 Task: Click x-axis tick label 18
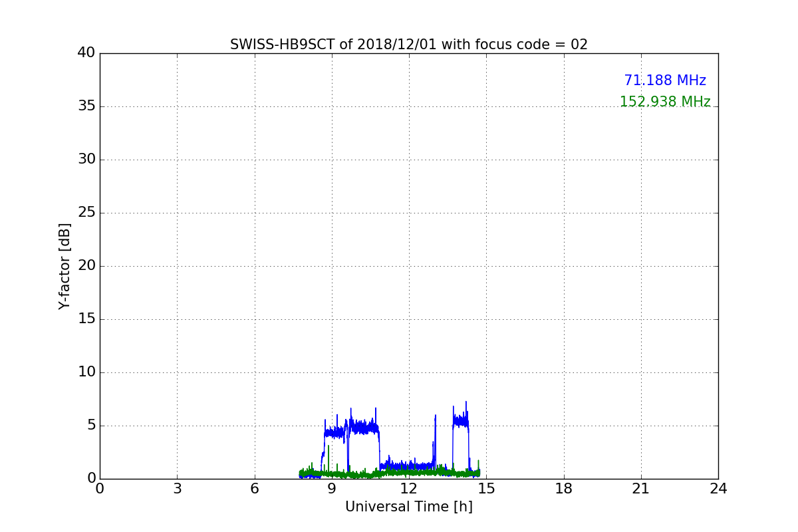click(564, 489)
